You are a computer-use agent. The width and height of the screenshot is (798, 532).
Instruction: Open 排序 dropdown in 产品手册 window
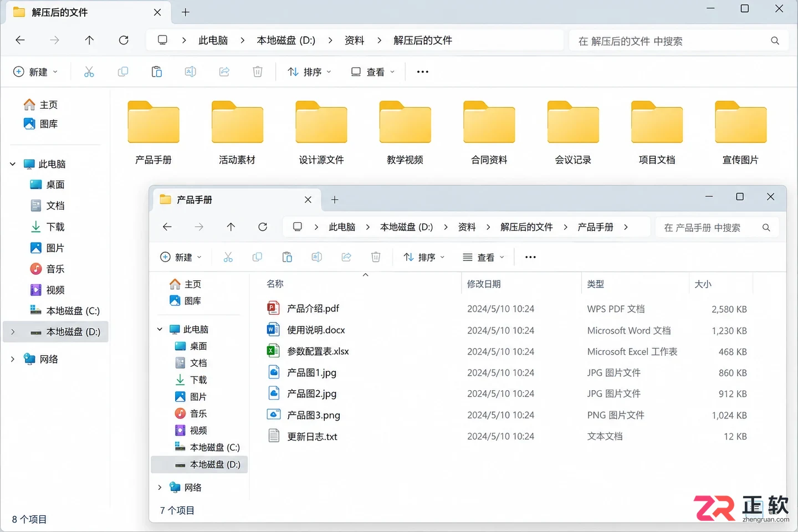click(424, 257)
